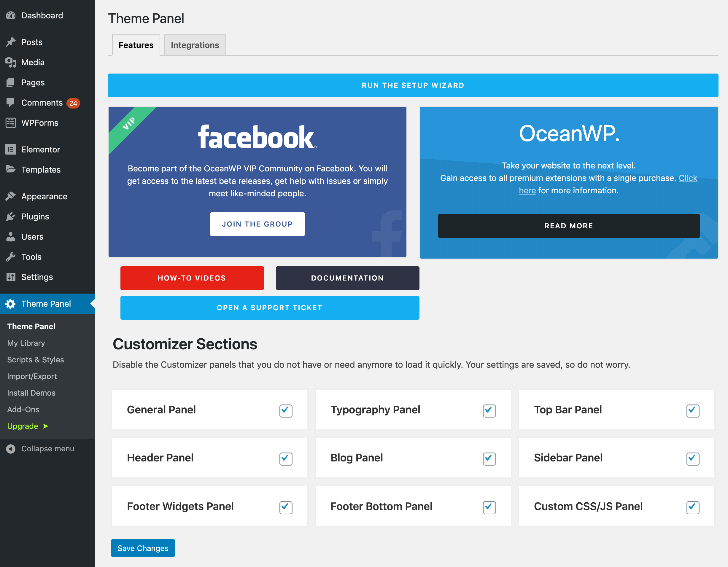The image size is (728, 567).
Task: Expand the Theme Panel submenu
Action: coord(46,304)
